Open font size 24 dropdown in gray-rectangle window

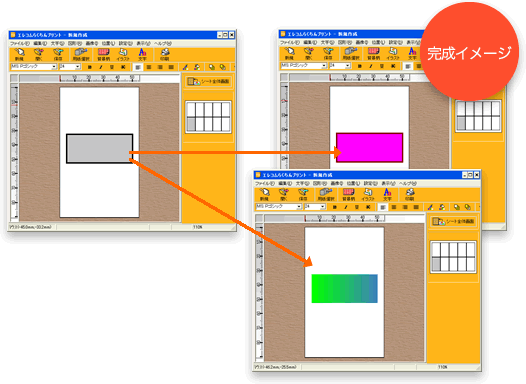click(78, 67)
